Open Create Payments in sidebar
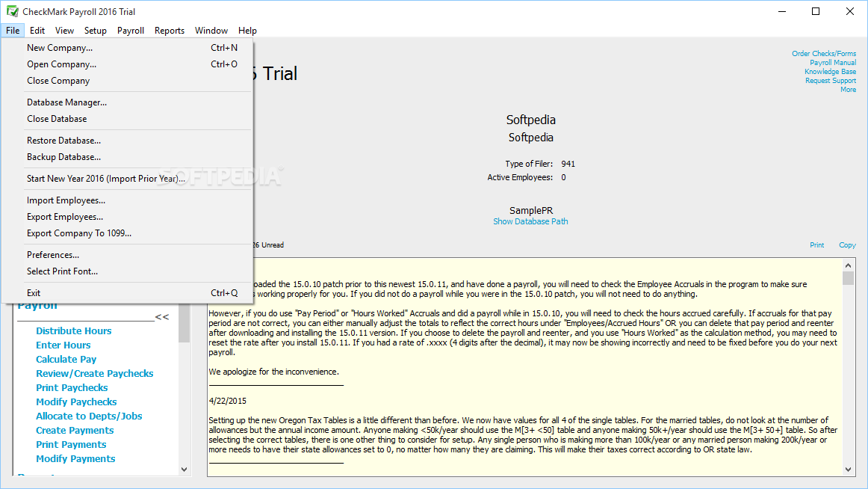Screen dimensions: 868x489 75,430
